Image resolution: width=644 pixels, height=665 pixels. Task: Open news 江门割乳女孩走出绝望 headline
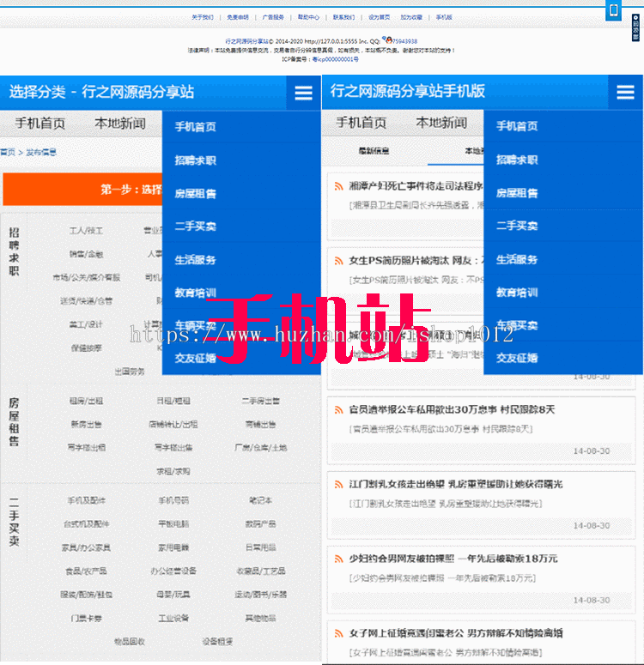pyautogui.click(x=455, y=484)
